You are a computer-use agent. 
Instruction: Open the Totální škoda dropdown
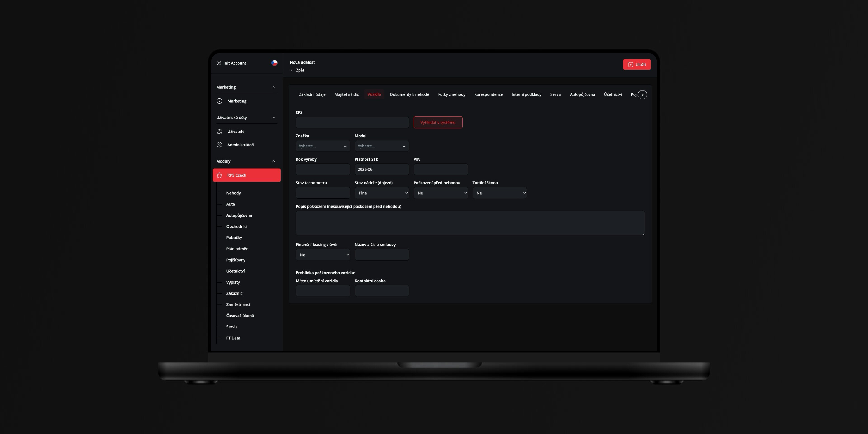499,193
